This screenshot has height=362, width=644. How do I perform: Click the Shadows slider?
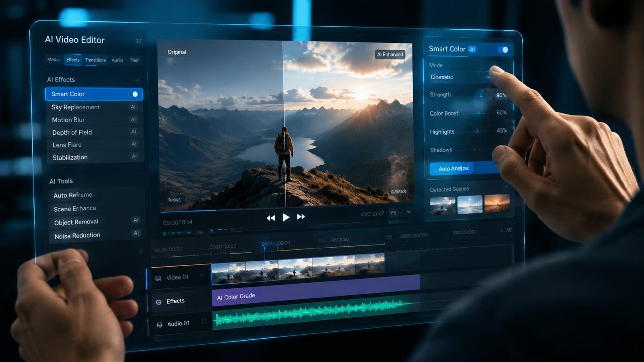point(475,150)
